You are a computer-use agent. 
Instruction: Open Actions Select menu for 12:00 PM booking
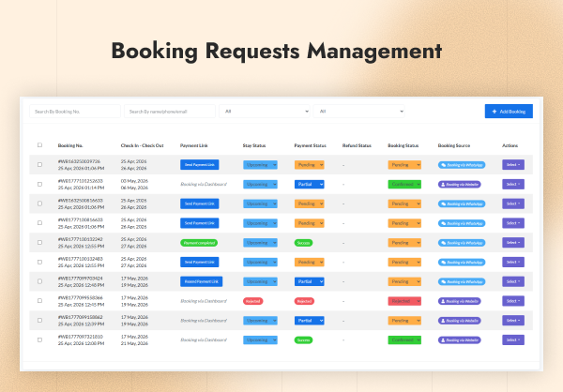pos(513,339)
